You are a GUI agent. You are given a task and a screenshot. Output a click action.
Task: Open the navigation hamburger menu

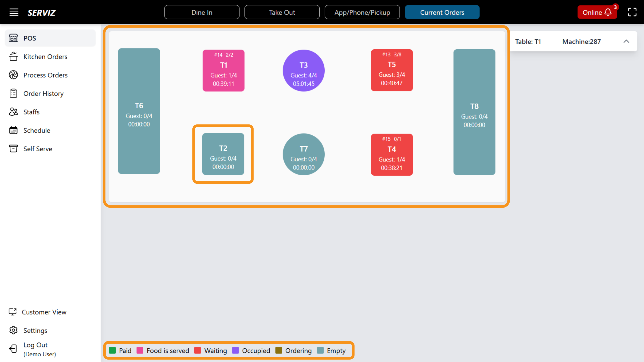click(14, 12)
